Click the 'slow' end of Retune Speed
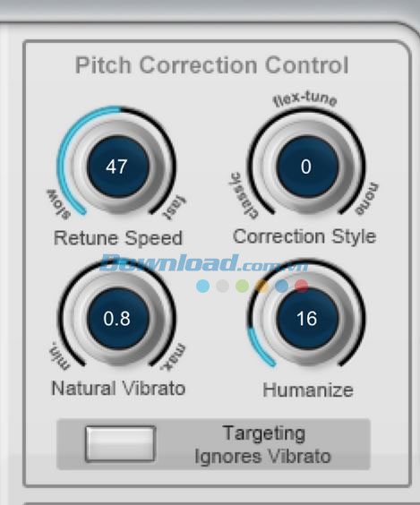420x505 pixels. click(59, 204)
